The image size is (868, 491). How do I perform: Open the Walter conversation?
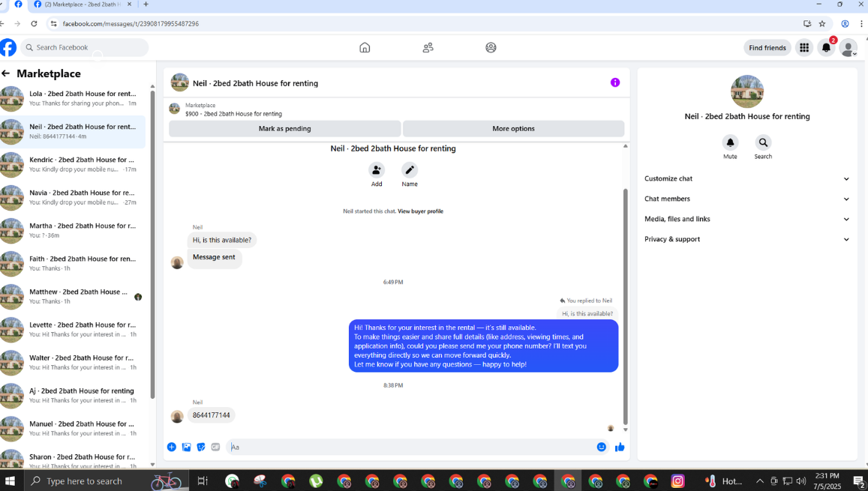(73, 363)
